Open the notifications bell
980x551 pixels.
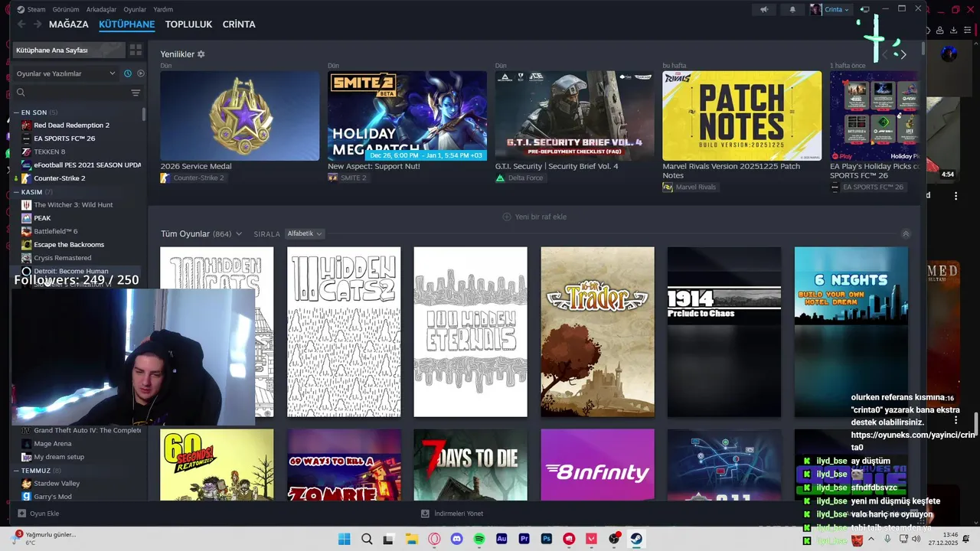(x=792, y=9)
